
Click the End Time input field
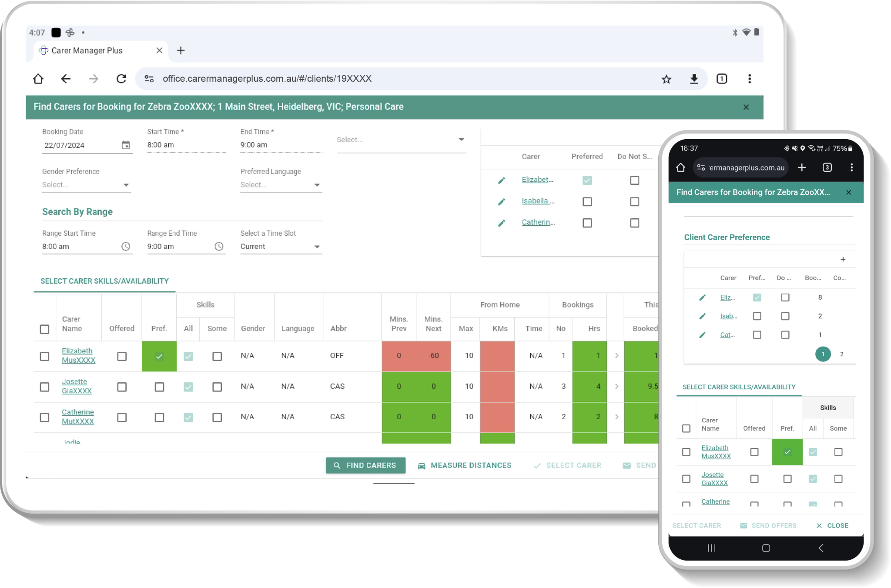pos(281,145)
